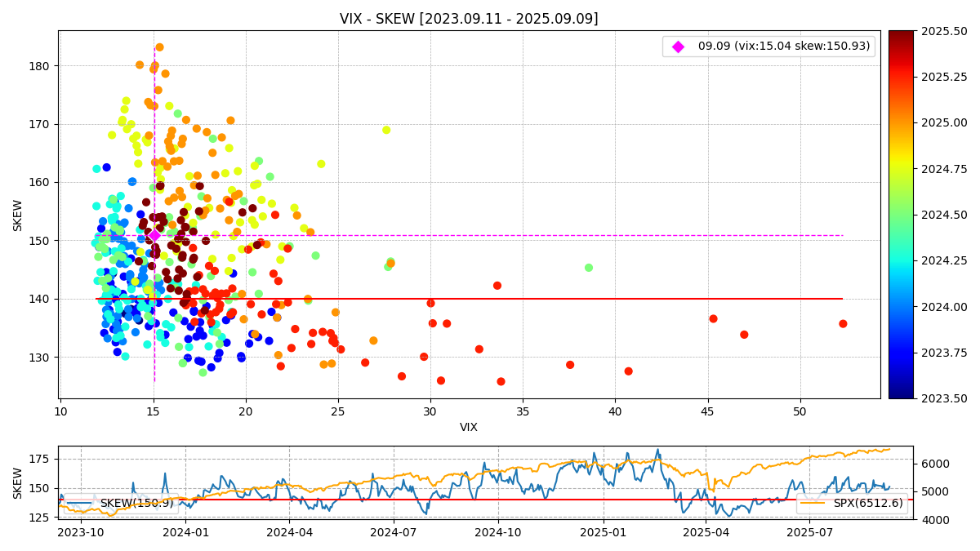Click the chart title VIX - SKEW
980x551 pixels.
point(469,19)
